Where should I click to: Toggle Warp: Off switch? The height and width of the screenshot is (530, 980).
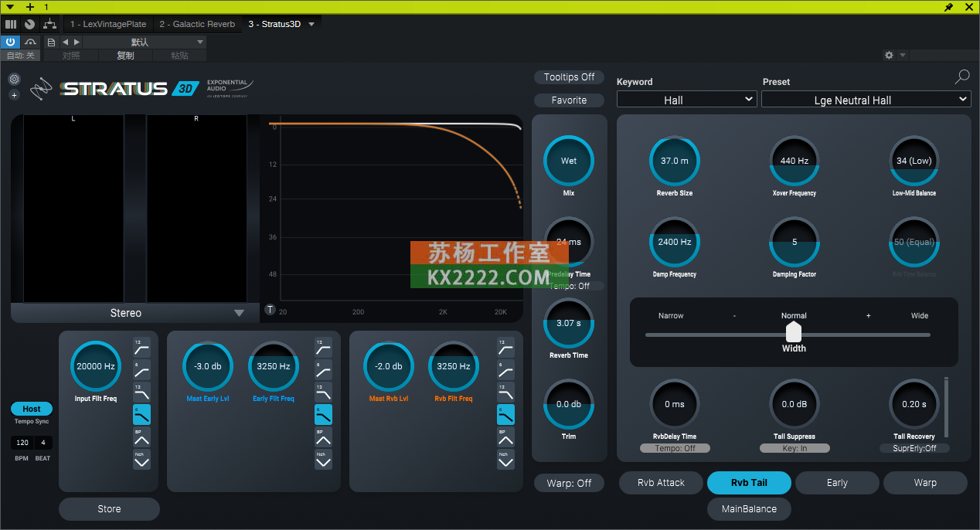pos(570,483)
